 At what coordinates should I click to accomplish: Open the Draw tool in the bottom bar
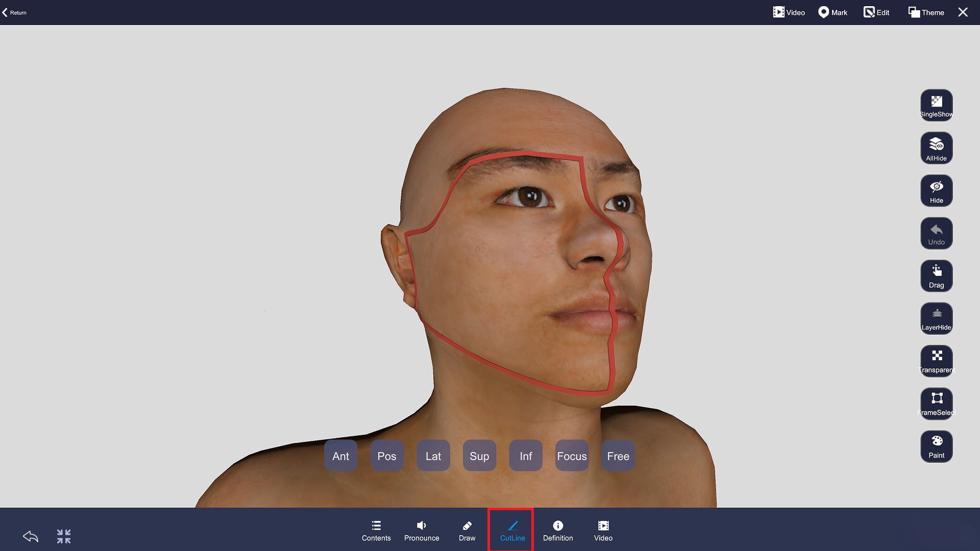(x=467, y=530)
